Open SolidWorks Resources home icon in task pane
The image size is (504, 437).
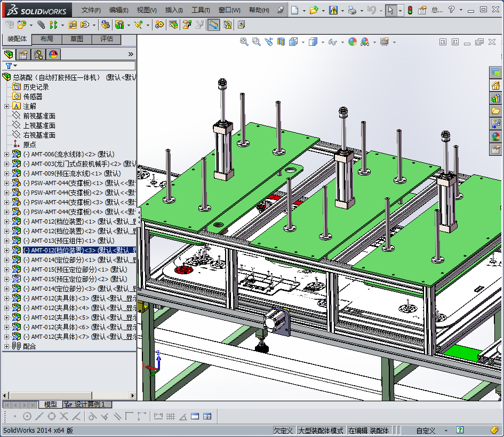(495, 85)
